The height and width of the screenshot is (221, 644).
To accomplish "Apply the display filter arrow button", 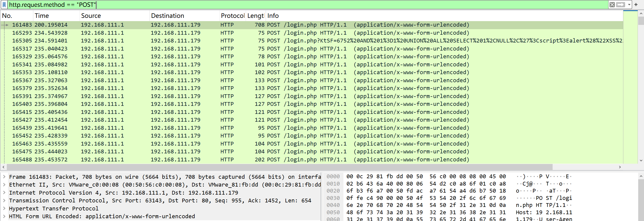I will pos(620,5).
